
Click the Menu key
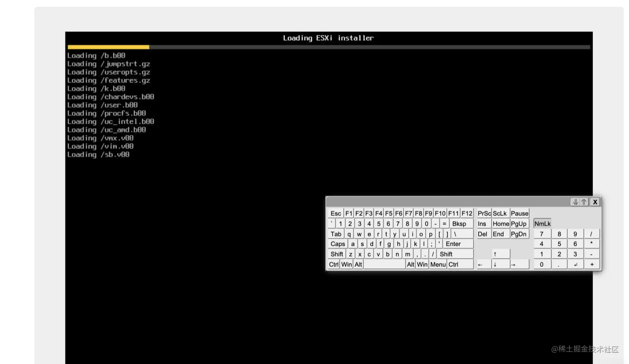click(x=438, y=264)
